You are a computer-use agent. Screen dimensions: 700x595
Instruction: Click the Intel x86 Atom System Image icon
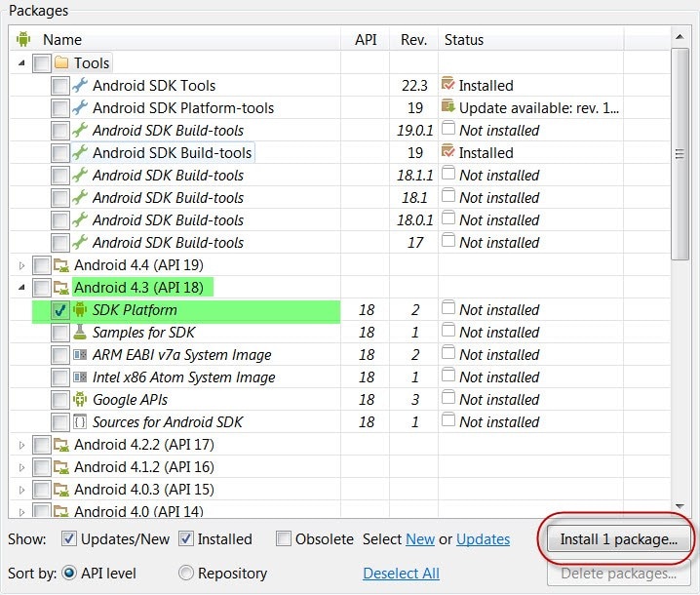pos(80,377)
